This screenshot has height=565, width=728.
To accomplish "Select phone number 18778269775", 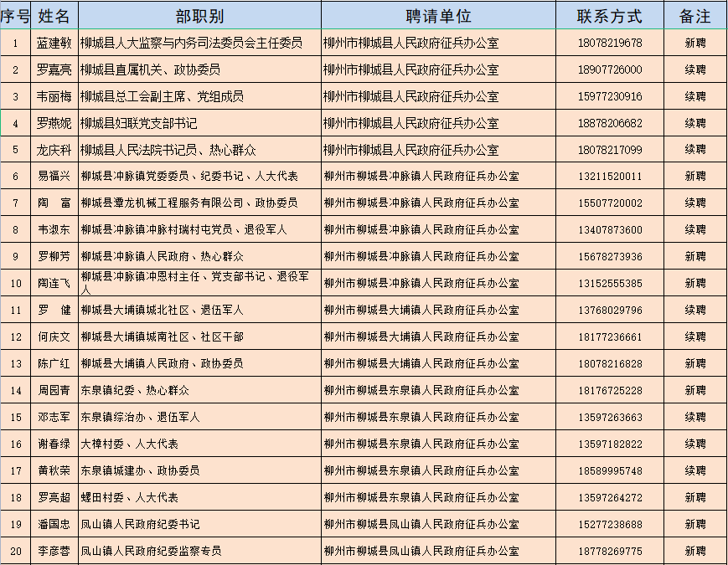I will click(610, 551).
